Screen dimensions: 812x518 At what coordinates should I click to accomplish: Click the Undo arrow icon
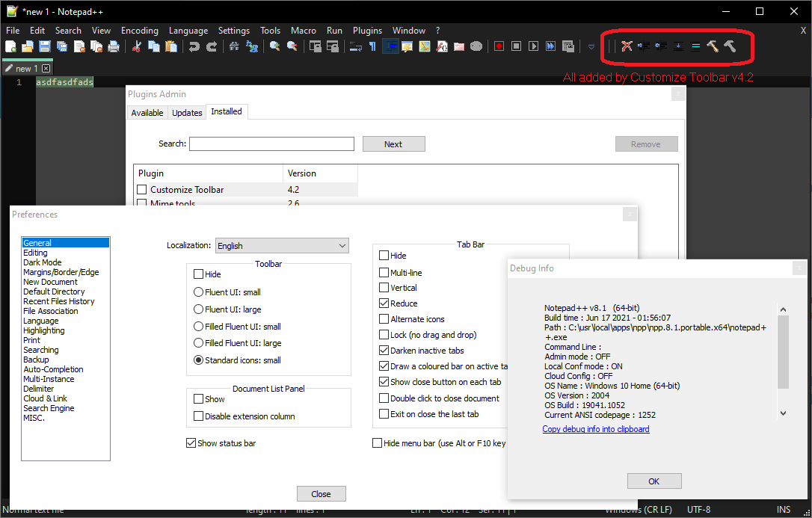coord(194,46)
